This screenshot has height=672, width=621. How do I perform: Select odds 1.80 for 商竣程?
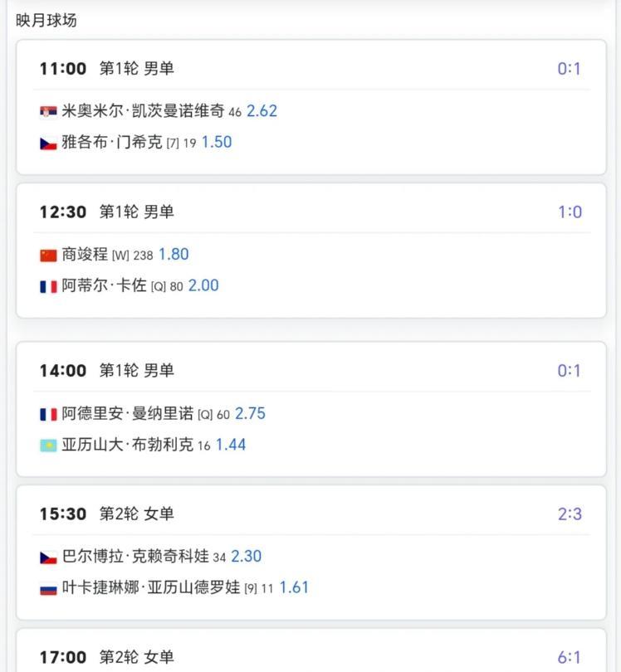[174, 255]
